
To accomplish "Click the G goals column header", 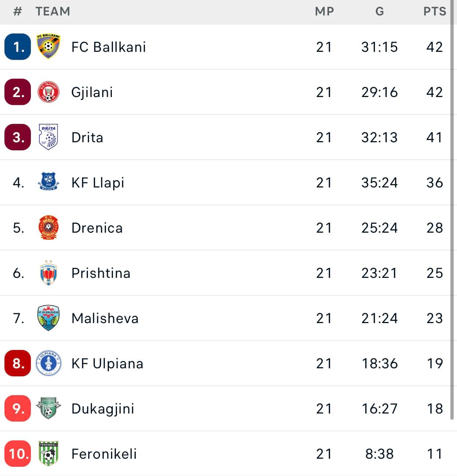I will click(379, 11).
